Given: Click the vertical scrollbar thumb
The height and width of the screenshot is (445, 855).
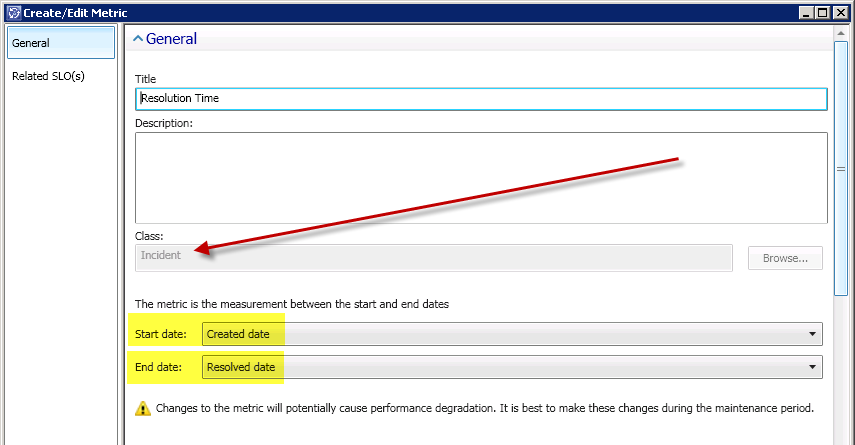Looking at the screenshot, I should [841, 170].
